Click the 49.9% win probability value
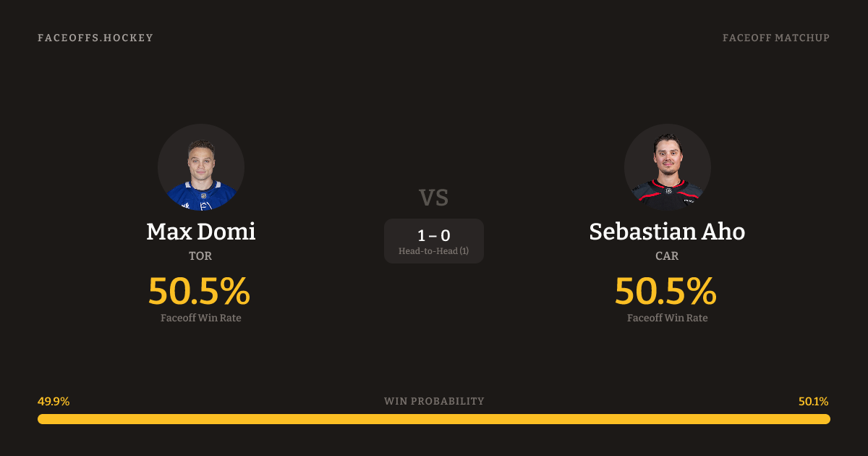This screenshot has width=868, height=456. point(54,402)
